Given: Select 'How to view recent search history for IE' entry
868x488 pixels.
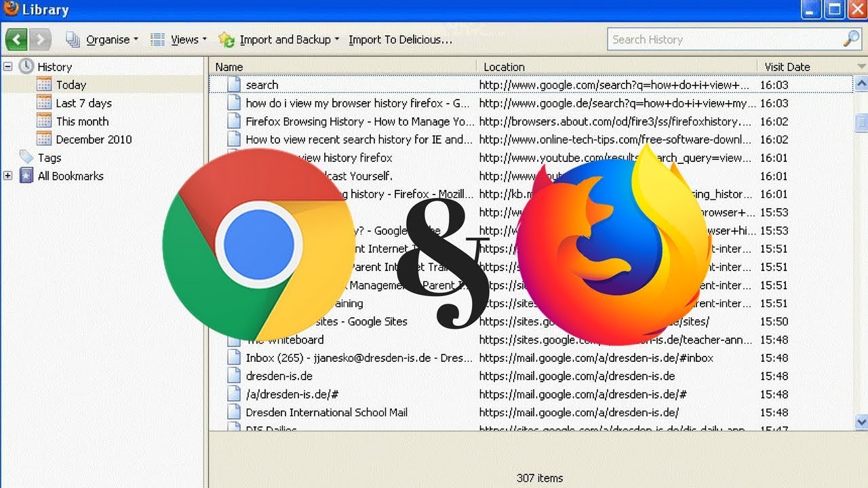Looking at the screenshot, I should (x=531, y=140).
